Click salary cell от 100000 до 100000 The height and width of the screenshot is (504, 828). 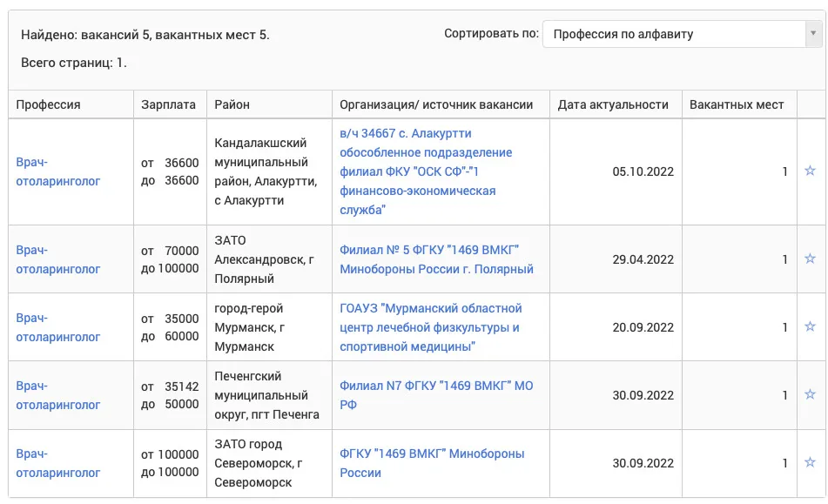[x=170, y=463]
